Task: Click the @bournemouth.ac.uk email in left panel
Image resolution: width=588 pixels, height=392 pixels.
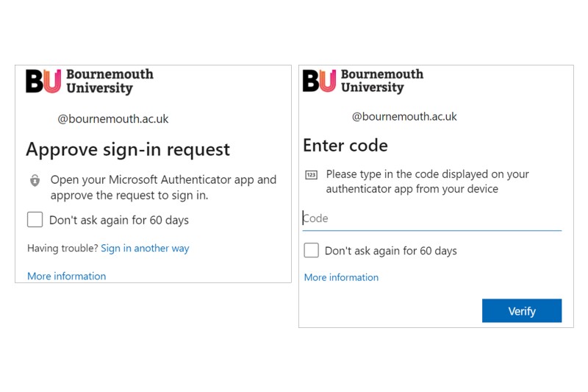Action: 113,119
